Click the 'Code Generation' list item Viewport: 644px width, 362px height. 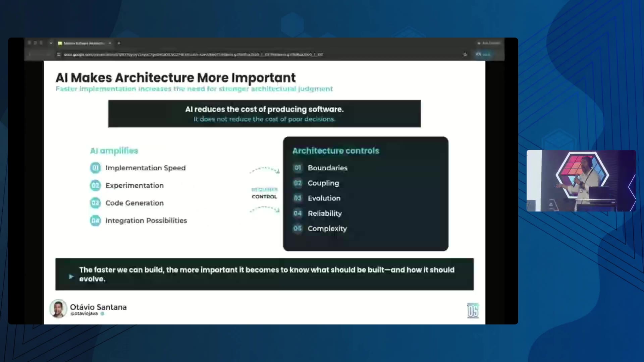tap(135, 203)
